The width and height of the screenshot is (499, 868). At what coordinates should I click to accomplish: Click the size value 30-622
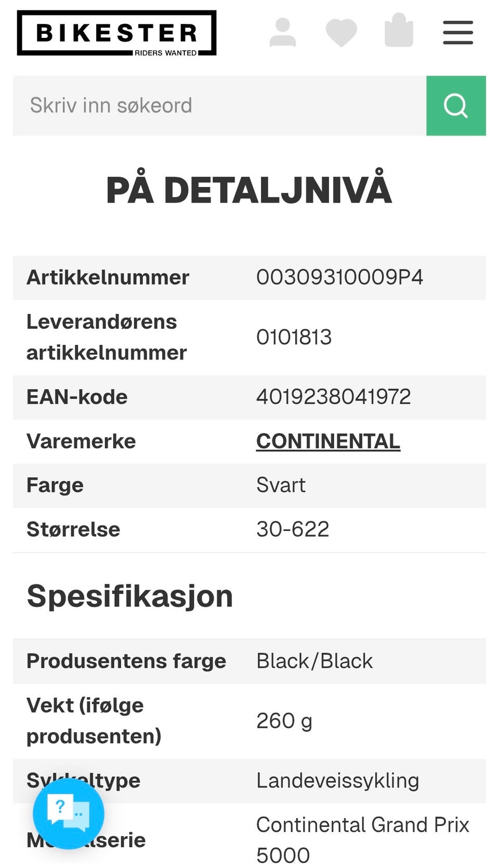293,530
